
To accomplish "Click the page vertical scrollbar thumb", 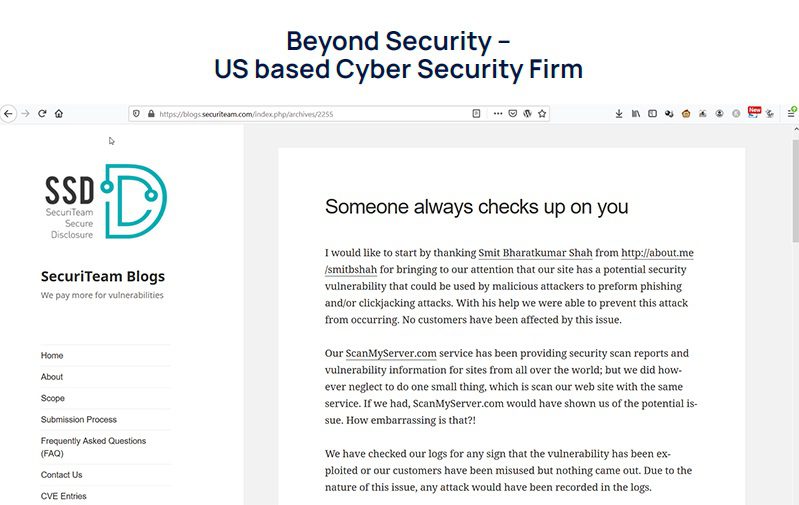I will 795,191.
